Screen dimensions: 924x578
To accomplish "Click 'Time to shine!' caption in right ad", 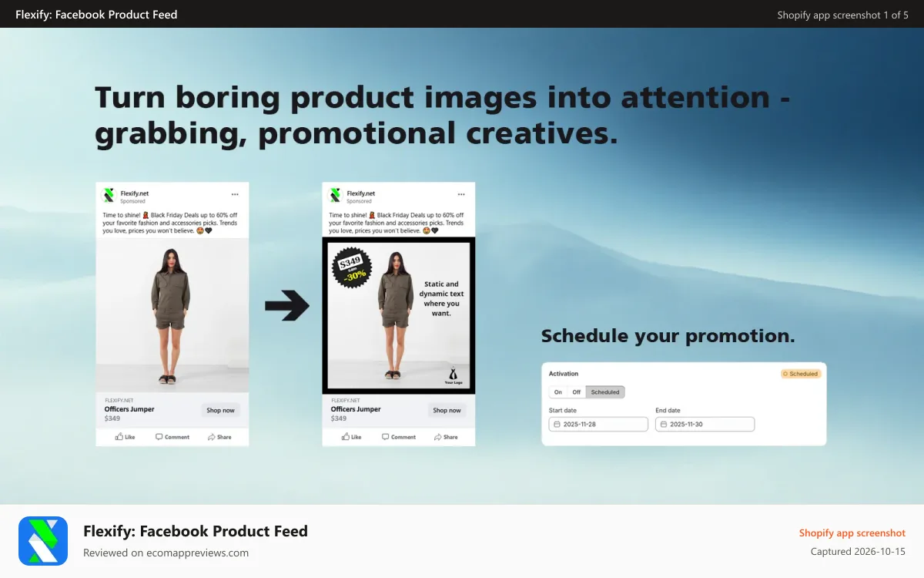I will [397, 223].
